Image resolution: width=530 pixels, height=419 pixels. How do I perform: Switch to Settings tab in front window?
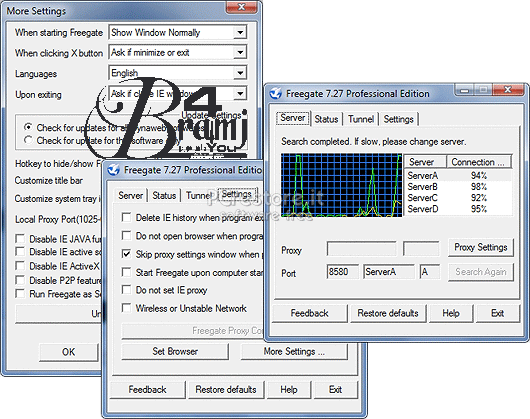click(x=399, y=119)
